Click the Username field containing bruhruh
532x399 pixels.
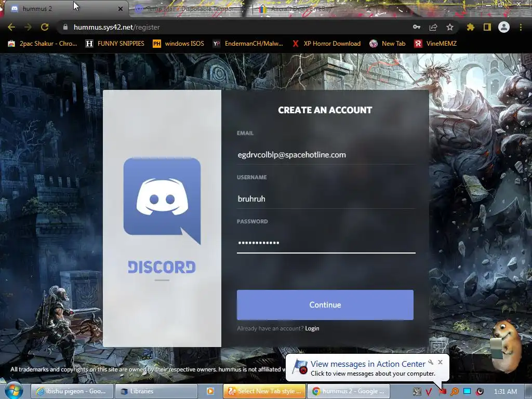pyautogui.click(x=326, y=199)
